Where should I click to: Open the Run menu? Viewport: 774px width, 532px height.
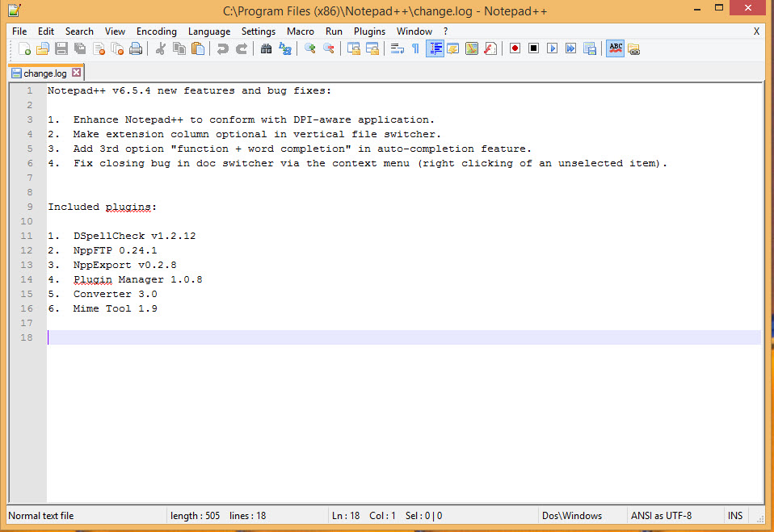point(334,31)
